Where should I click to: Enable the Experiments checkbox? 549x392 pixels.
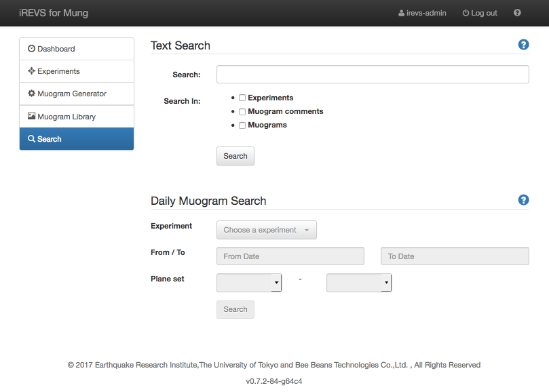click(x=242, y=98)
